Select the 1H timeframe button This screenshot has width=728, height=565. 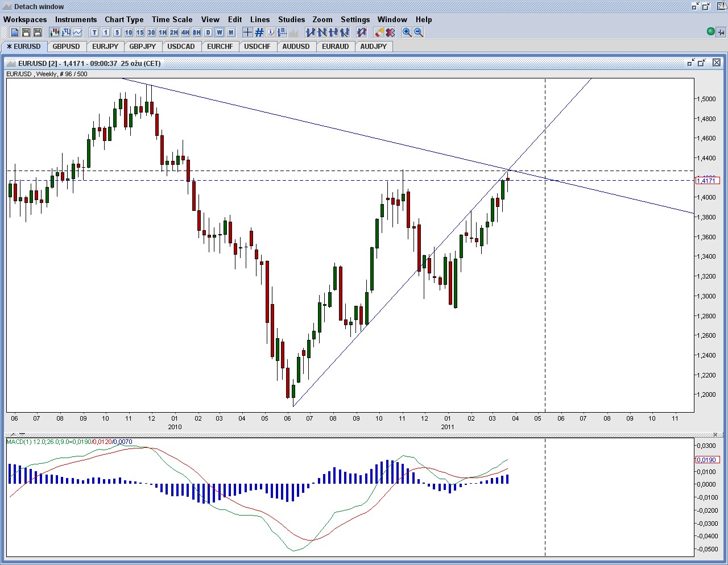pos(163,32)
